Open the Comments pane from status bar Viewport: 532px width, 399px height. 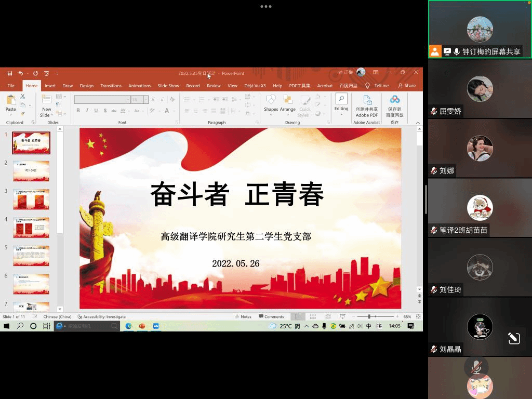click(x=271, y=316)
